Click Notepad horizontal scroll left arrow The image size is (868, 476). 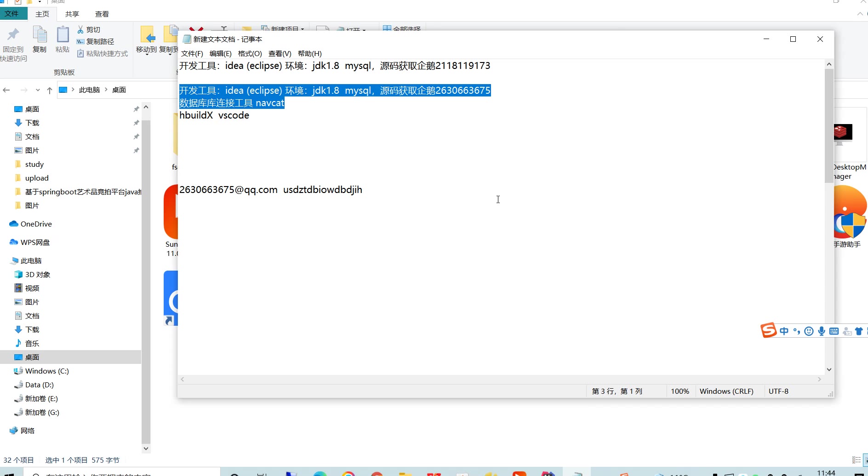coord(183,379)
